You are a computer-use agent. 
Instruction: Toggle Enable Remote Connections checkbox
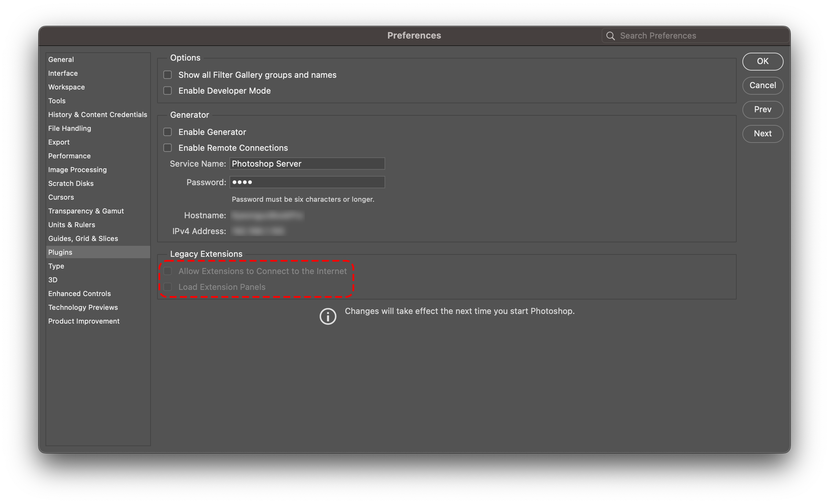click(167, 148)
